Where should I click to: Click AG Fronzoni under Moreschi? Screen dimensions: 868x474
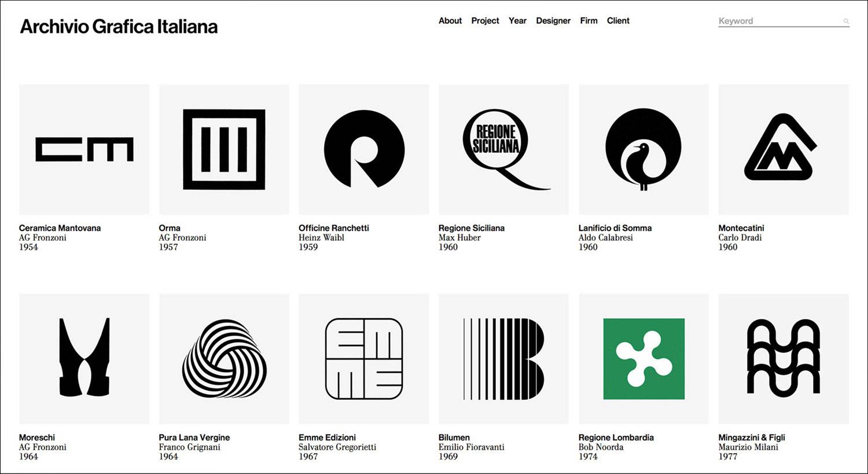[43, 447]
